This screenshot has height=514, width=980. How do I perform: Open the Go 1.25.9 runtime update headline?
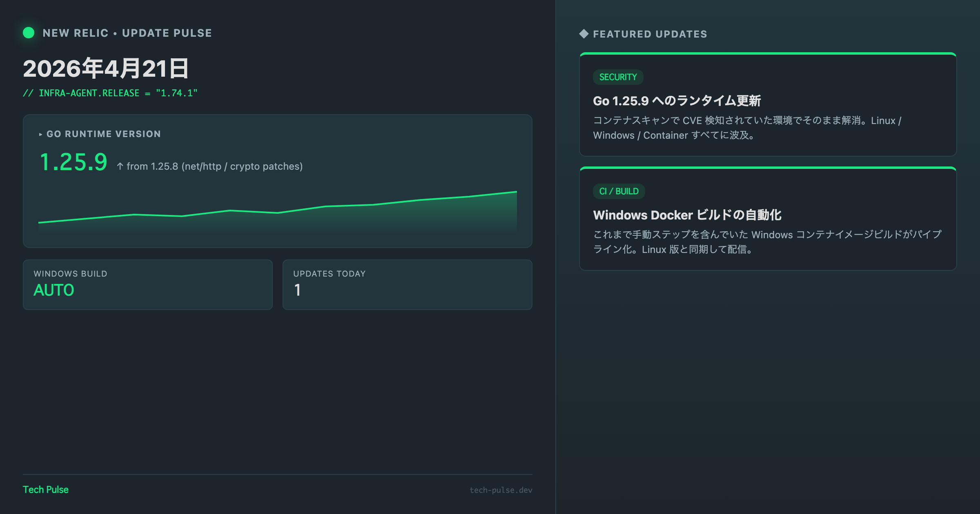pyautogui.click(x=677, y=101)
